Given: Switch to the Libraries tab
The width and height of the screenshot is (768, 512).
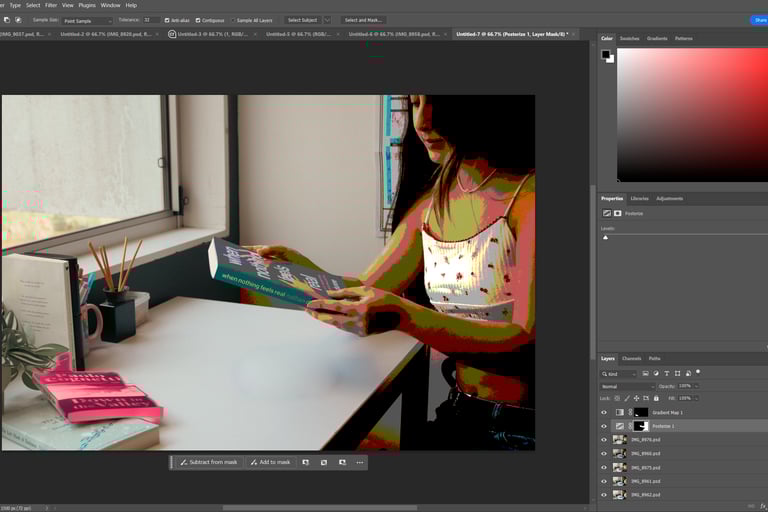Looking at the screenshot, I should click(639, 198).
